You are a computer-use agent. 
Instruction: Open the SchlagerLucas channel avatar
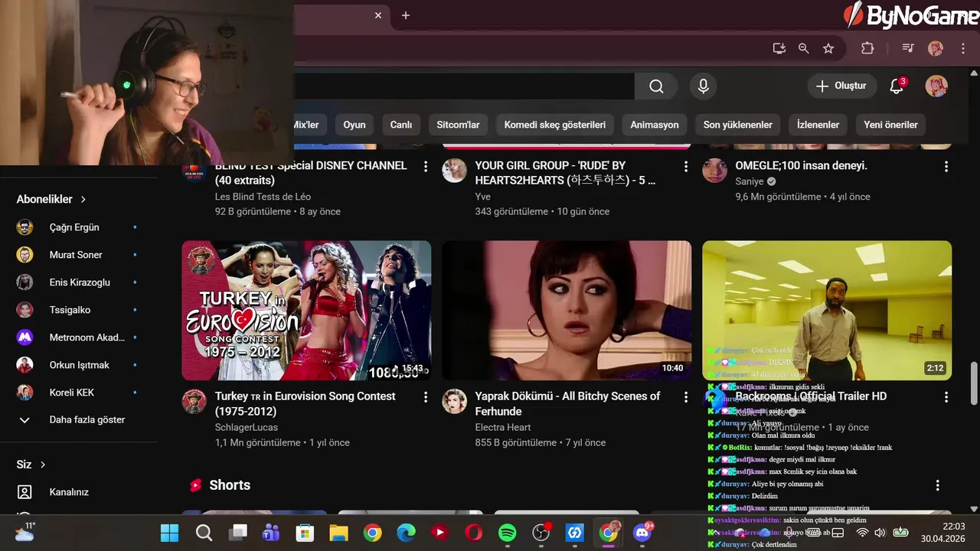[194, 402]
